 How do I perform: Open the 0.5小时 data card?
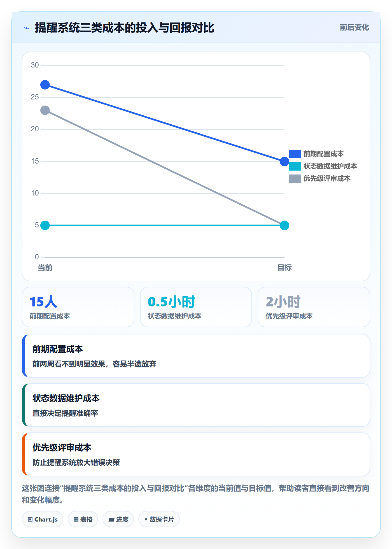(196, 307)
